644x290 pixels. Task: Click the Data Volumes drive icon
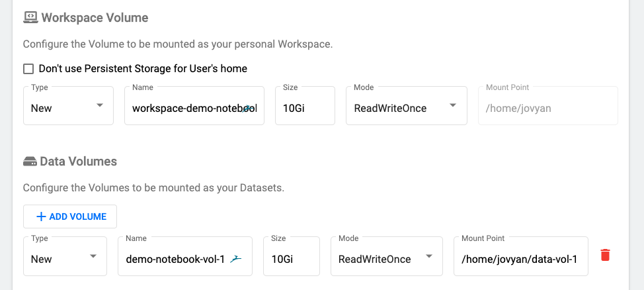pos(30,162)
